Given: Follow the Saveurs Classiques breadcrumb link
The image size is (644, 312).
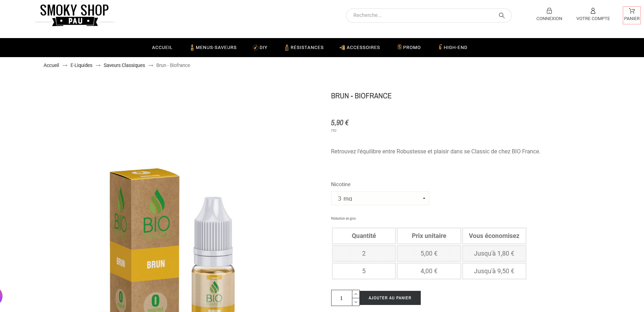Looking at the screenshot, I should pos(124,65).
